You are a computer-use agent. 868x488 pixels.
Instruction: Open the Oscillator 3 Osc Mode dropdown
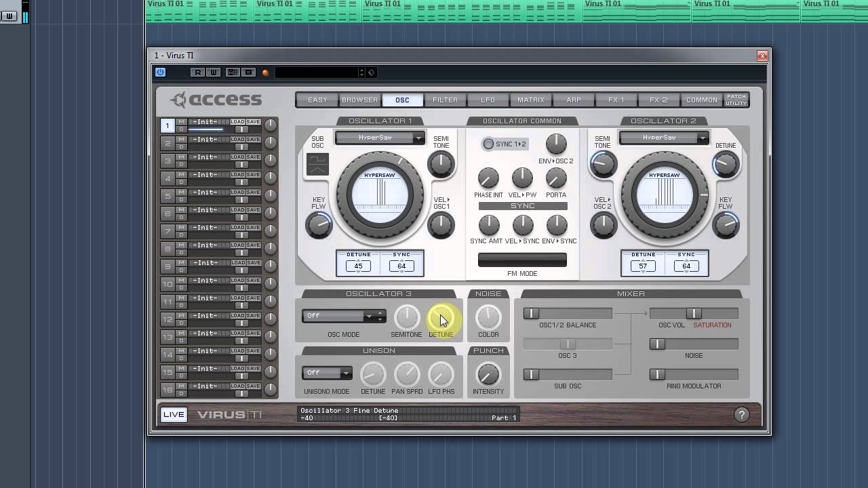point(344,316)
